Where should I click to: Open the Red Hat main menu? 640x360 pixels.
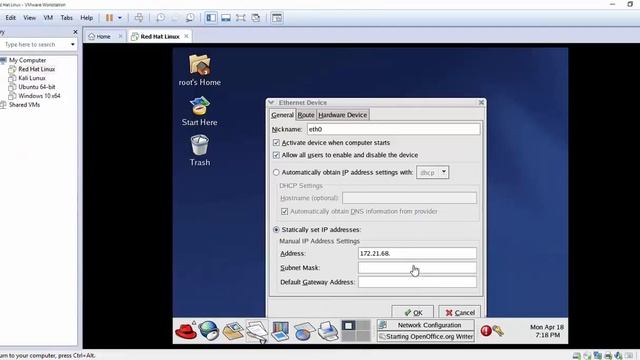186,331
